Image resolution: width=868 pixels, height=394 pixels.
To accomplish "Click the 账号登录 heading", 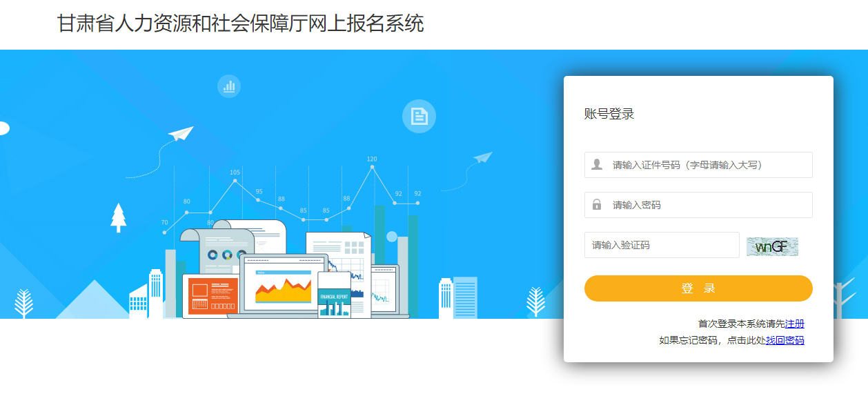I will click(x=609, y=114).
